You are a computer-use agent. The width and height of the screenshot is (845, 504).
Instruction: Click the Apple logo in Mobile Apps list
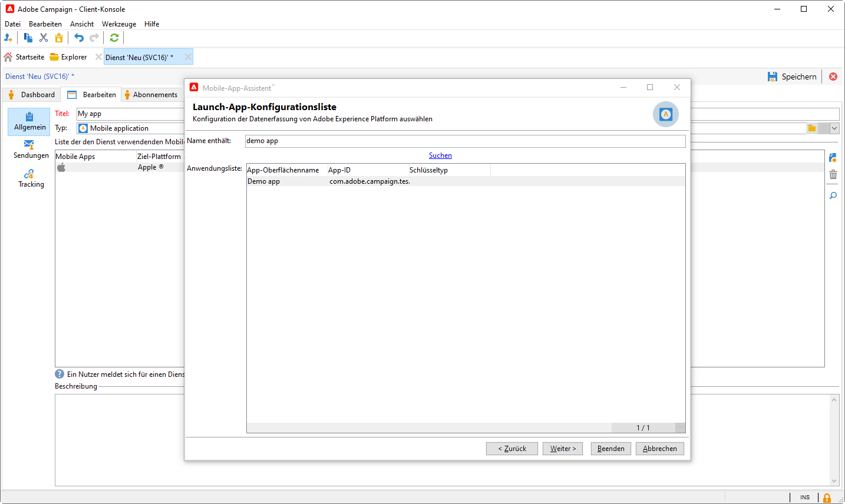pos(61,167)
